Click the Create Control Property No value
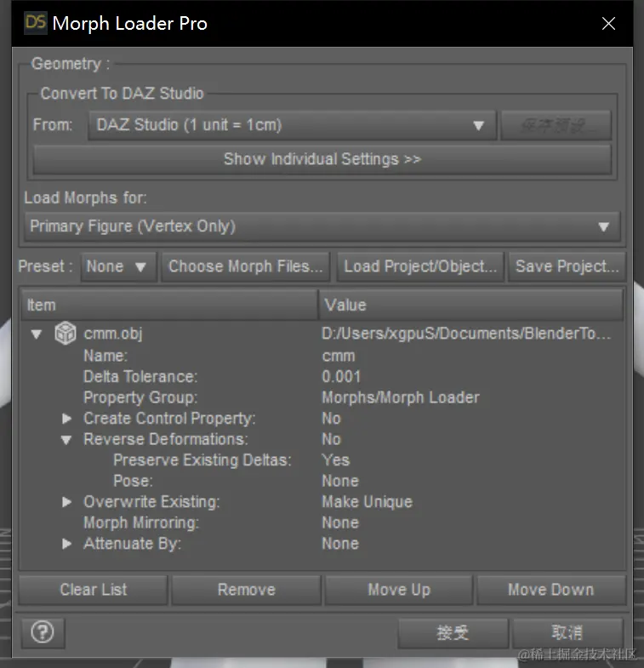The image size is (644, 668). pyautogui.click(x=332, y=419)
